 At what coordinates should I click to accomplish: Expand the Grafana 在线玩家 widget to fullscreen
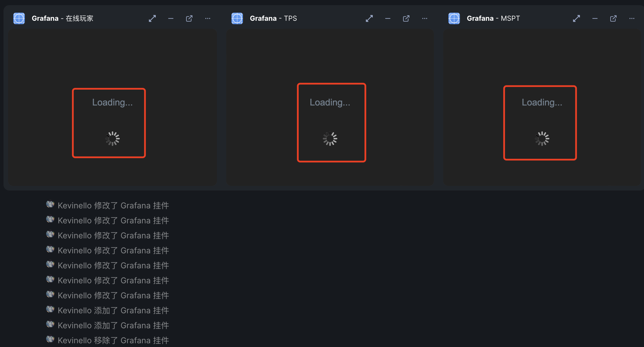pos(152,18)
